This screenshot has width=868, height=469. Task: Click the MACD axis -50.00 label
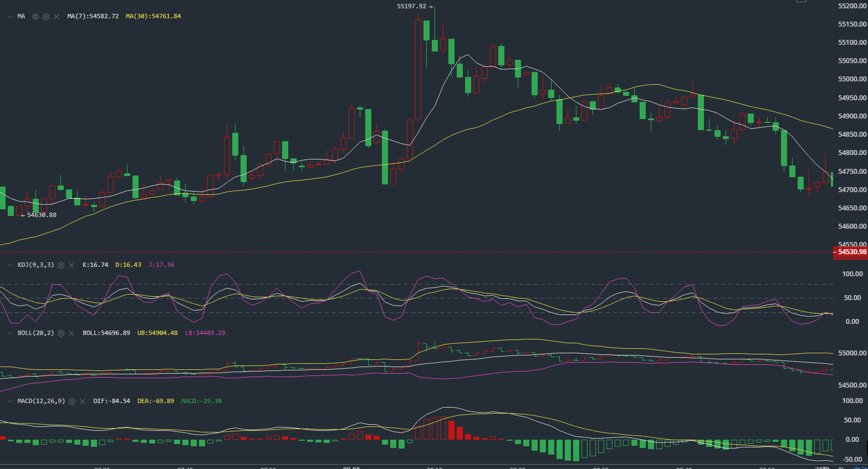pos(852,460)
